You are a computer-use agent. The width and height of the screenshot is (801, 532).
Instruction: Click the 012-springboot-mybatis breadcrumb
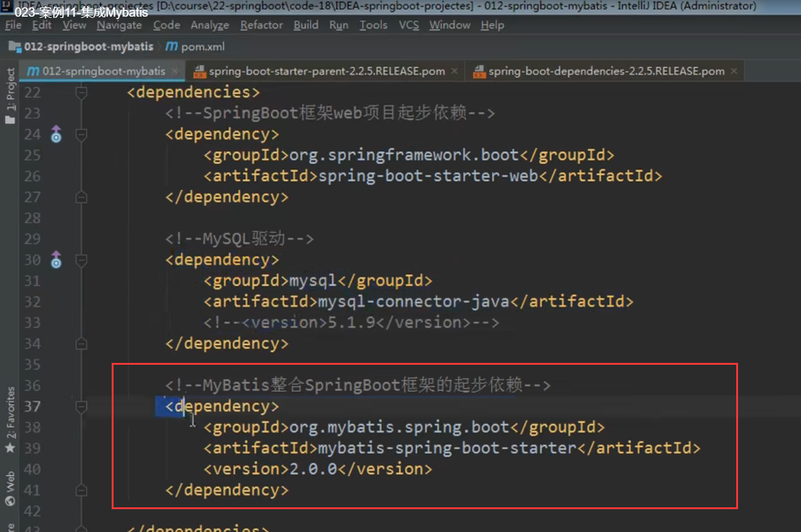click(89, 47)
